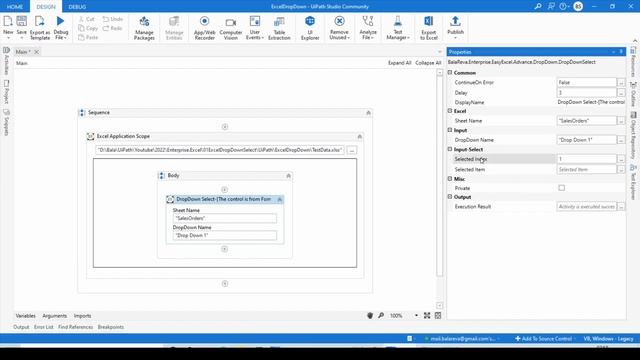Open the Error List tab
Viewport: 640px width, 360px height.
click(x=44, y=327)
